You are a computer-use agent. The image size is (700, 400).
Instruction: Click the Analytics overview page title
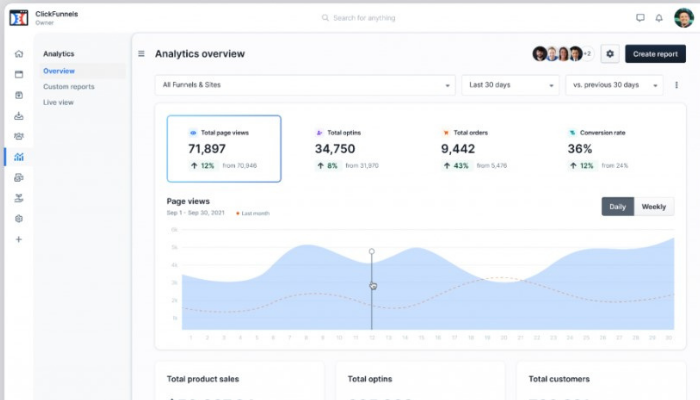[x=200, y=54]
